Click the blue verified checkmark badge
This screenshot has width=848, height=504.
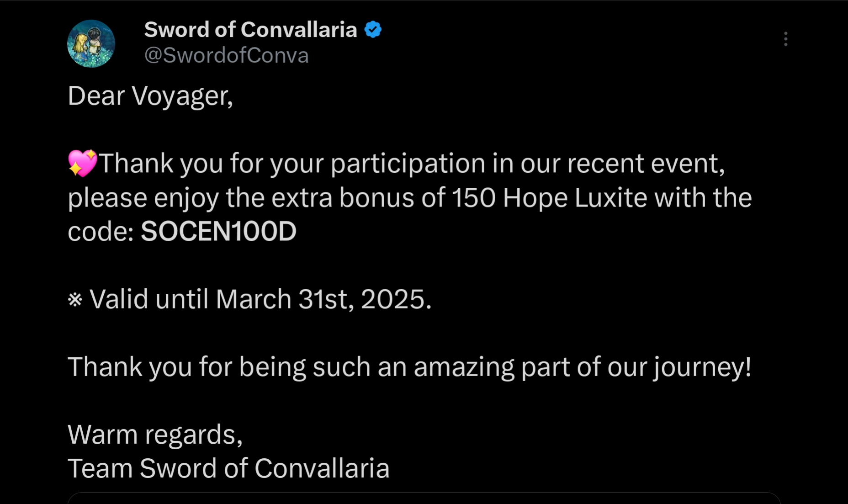pos(373,30)
